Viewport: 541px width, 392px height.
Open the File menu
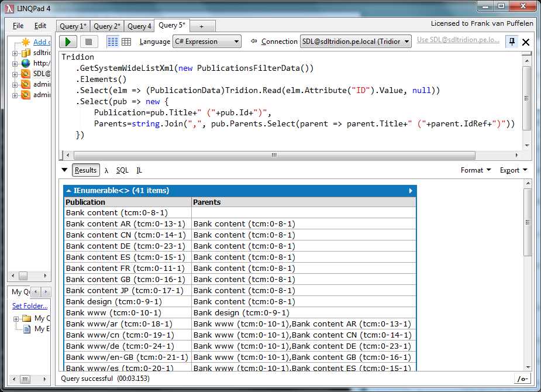[18, 26]
